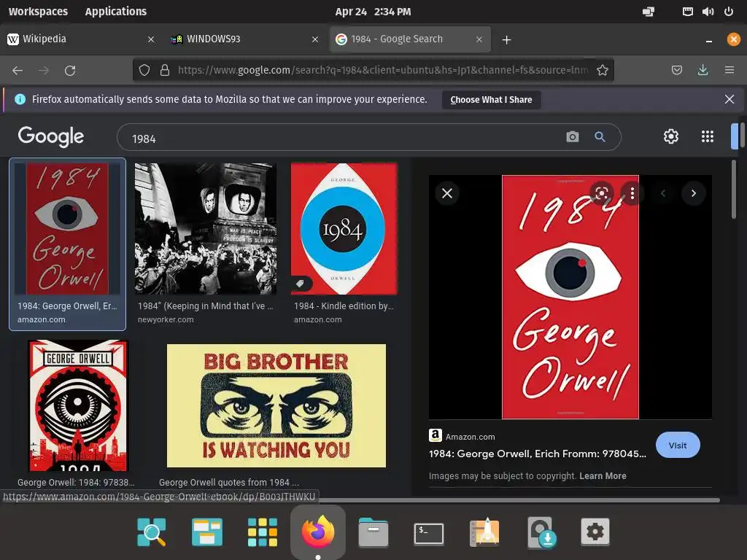The width and height of the screenshot is (747, 560).
Task: Open Google quick settings gear
Action: point(671,136)
